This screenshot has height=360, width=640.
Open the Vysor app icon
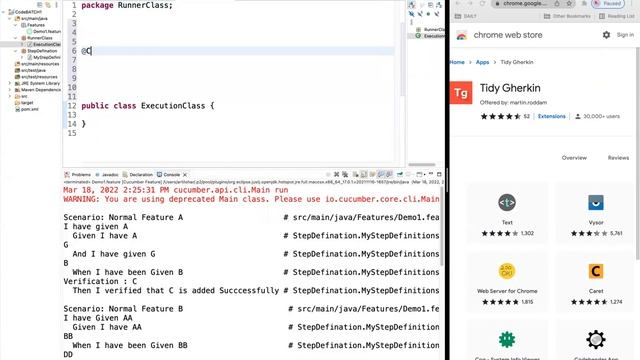coord(596,202)
